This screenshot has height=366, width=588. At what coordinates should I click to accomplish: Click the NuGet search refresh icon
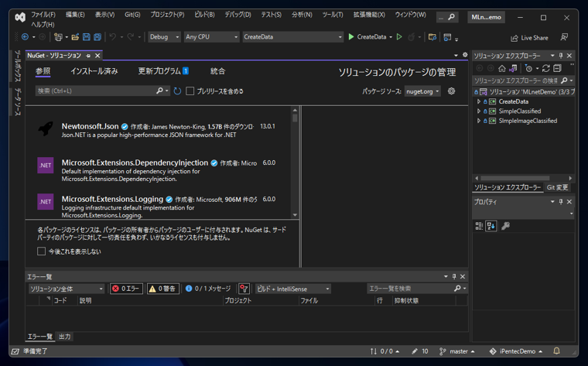coord(177,91)
